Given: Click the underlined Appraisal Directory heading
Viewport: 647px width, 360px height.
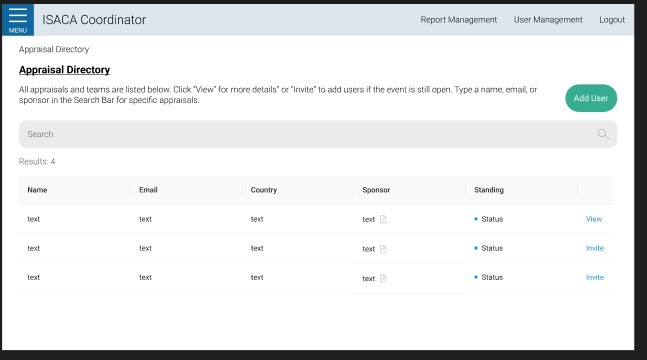Looking at the screenshot, I should click(64, 70).
